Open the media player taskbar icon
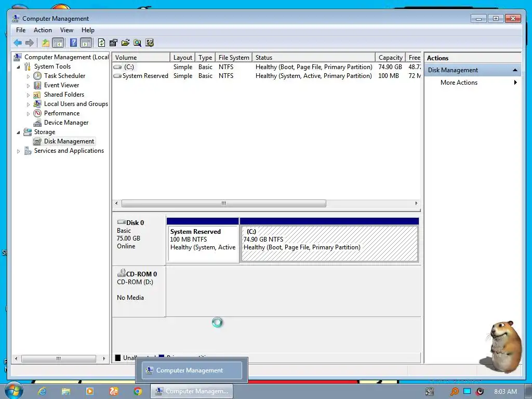 (x=90, y=391)
